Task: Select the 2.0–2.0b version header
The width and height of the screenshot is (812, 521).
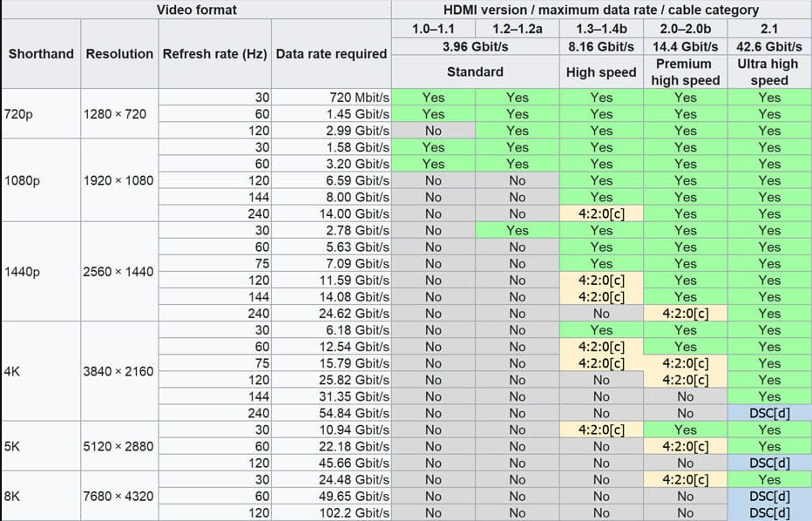Action: (x=685, y=29)
